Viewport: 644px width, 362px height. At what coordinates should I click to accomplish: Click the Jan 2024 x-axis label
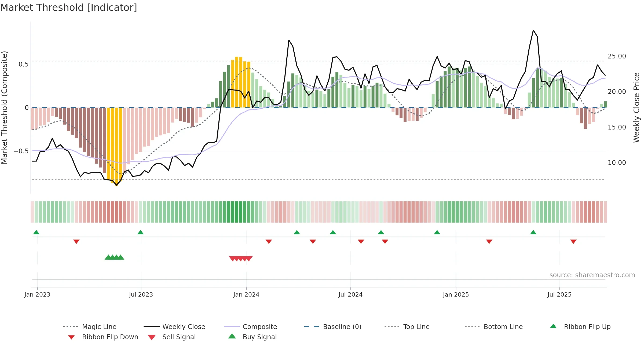246,295
